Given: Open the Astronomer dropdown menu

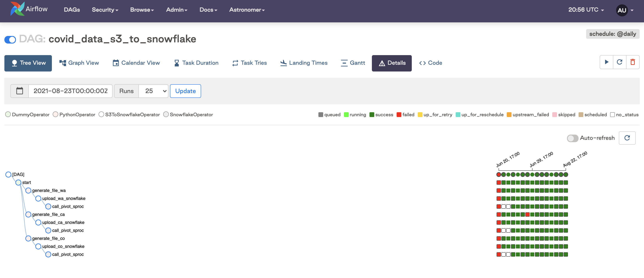Looking at the screenshot, I should (247, 10).
